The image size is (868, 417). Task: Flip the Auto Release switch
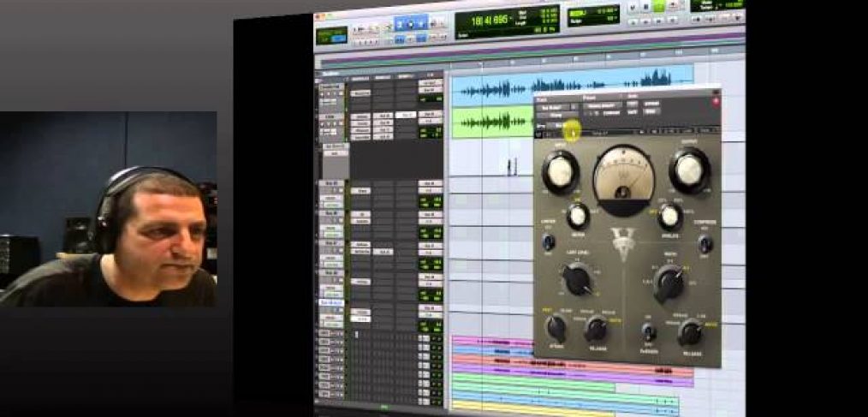tap(648, 331)
